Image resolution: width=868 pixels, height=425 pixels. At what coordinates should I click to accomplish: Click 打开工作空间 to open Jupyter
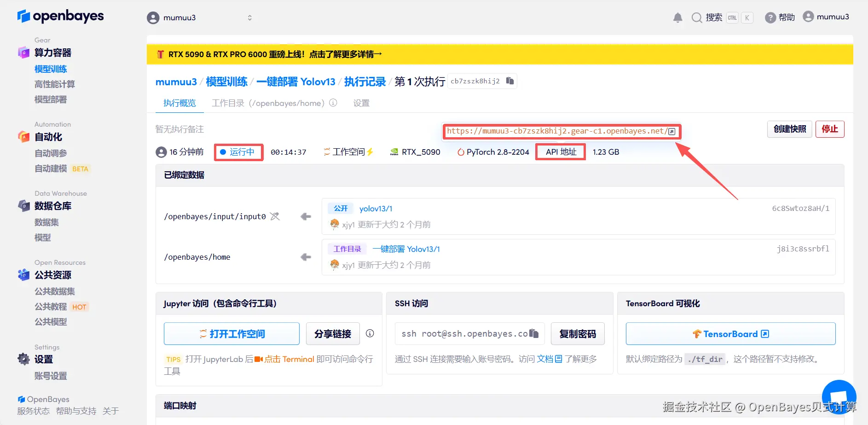click(231, 333)
